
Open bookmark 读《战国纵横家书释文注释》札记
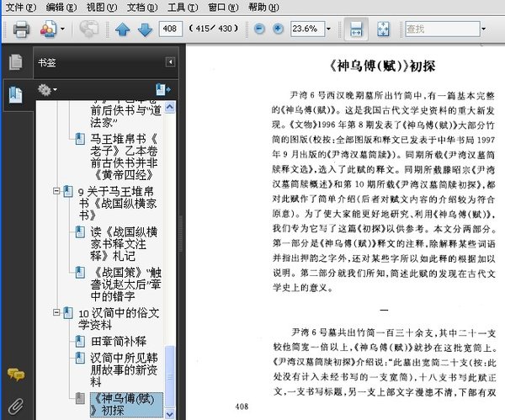124,244
